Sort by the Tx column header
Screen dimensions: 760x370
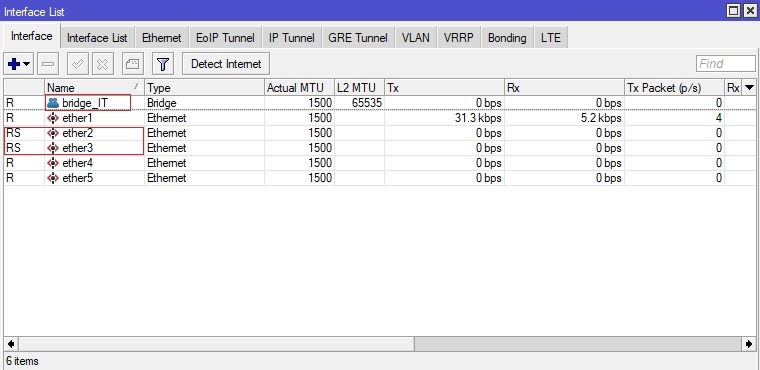click(444, 88)
